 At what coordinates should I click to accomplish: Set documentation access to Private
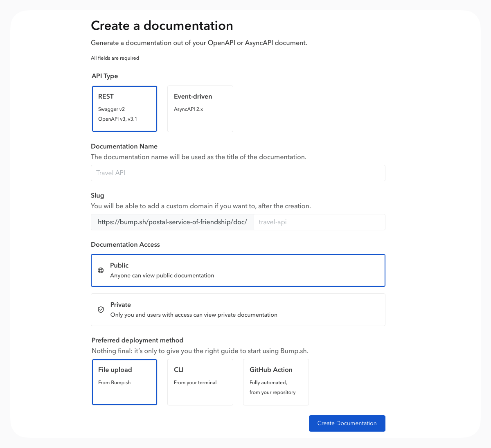tap(238, 310)
